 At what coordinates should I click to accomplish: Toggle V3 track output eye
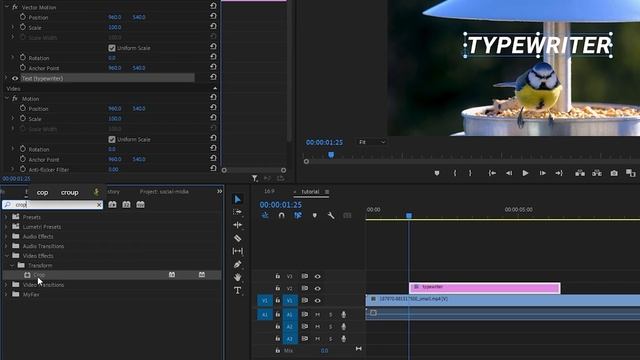coord(318,276)
